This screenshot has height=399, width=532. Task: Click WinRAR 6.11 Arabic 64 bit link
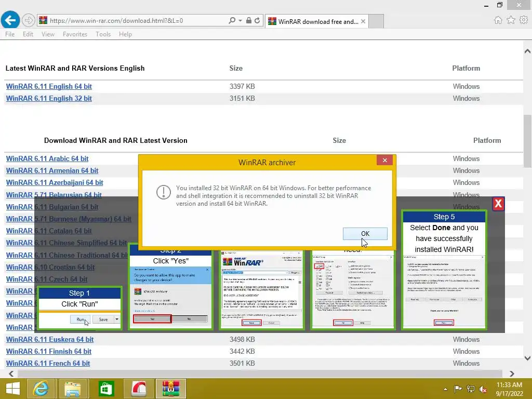tap(47, 159)
